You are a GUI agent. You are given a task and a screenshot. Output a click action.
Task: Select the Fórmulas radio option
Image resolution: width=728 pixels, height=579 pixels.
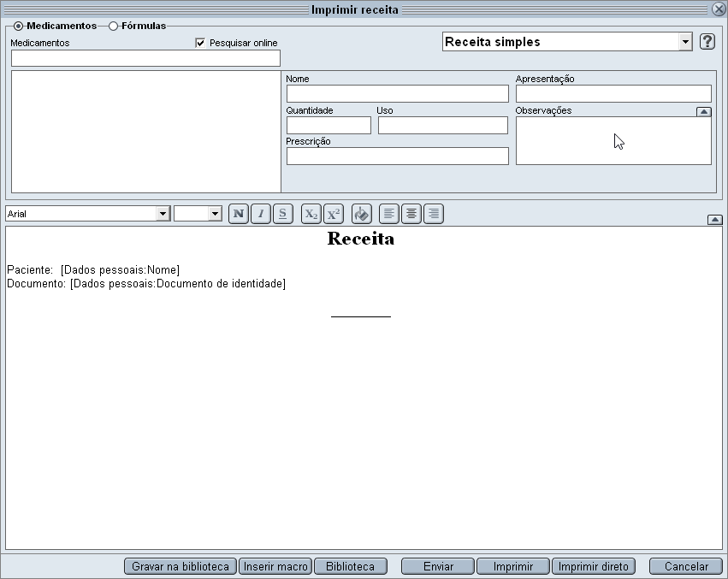[113, 26]
